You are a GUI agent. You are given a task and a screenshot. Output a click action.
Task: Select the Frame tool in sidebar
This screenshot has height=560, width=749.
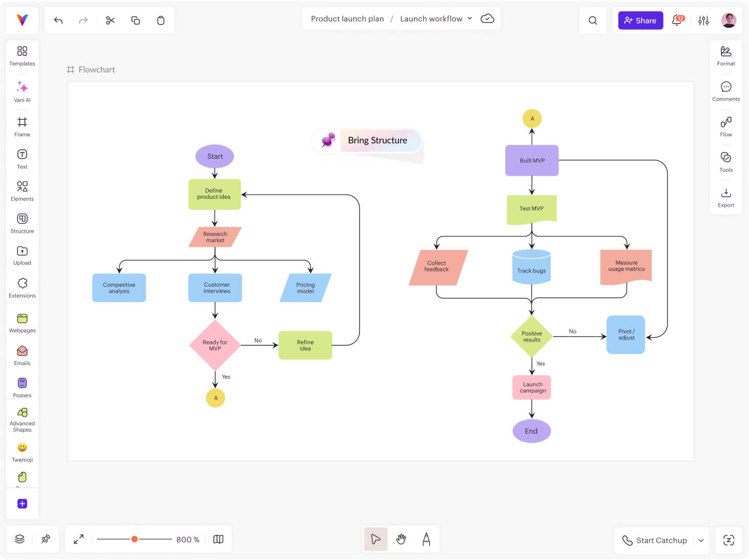21,124
